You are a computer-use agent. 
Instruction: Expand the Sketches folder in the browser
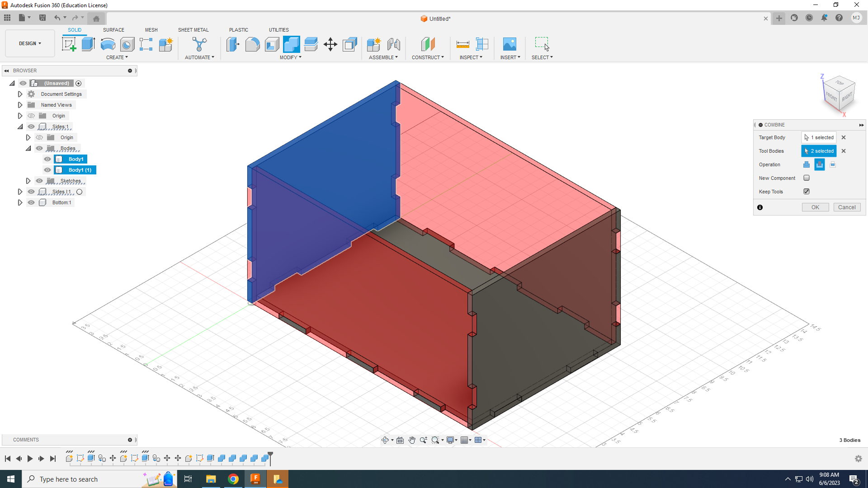pyautogui.click(x=28, y=181)
